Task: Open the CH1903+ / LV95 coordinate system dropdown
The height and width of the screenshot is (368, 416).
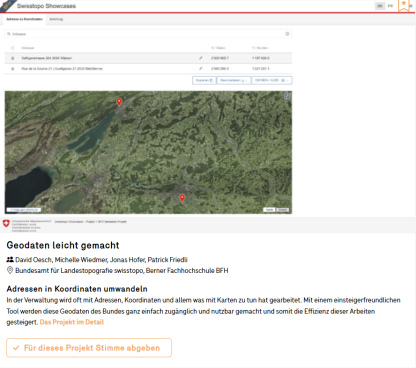Action: coord(272,80)
